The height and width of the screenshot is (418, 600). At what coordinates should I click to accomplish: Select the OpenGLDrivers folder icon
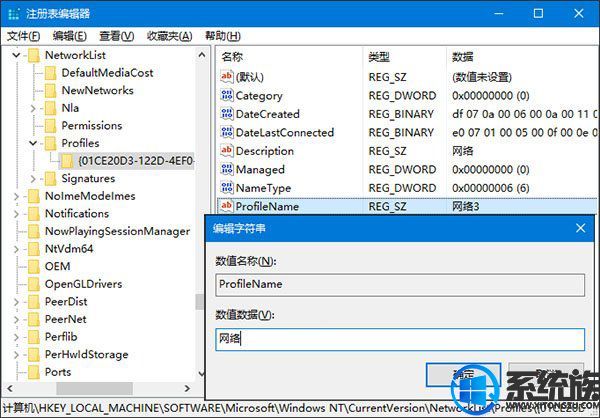coord(34,284)
